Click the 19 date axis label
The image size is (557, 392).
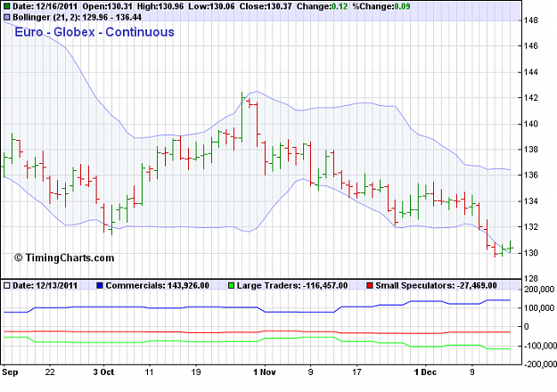(196, 372)
